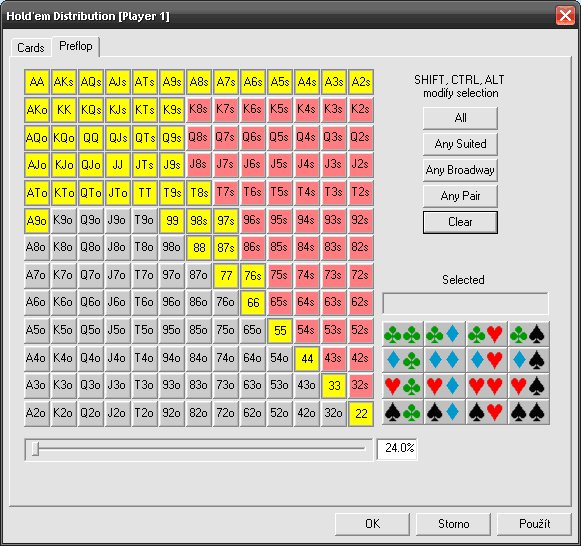Deselect the 76s hand cell
Viewport: 581px width, 546px height.
pyautogui.click(x=253, y=275)
